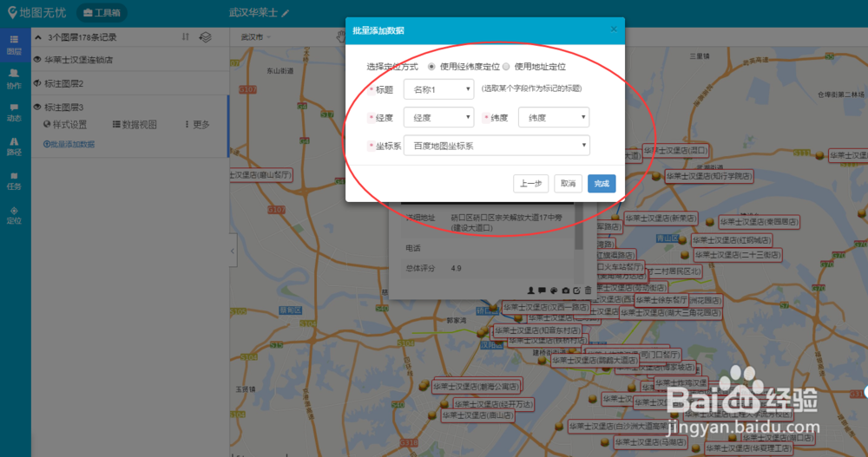The image size is (868, 457).
Task: Select 使用地址定位 radio option
Action: tap(506, 67)
